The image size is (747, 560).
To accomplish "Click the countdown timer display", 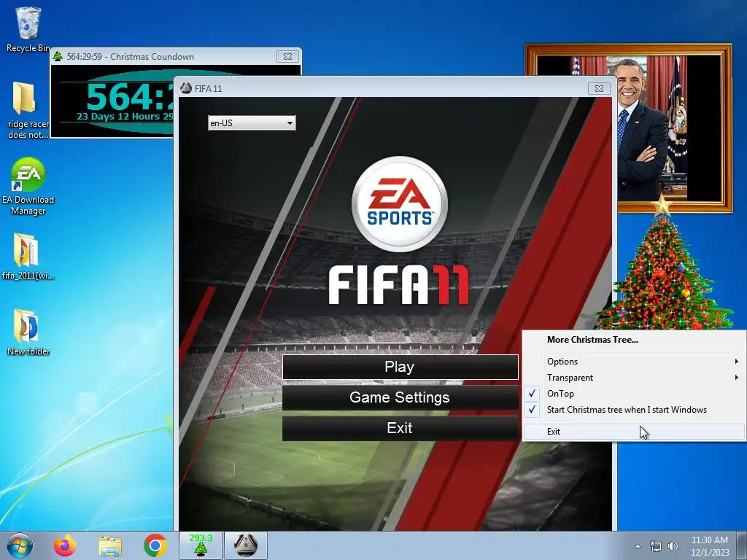I will tap(130, 97).
